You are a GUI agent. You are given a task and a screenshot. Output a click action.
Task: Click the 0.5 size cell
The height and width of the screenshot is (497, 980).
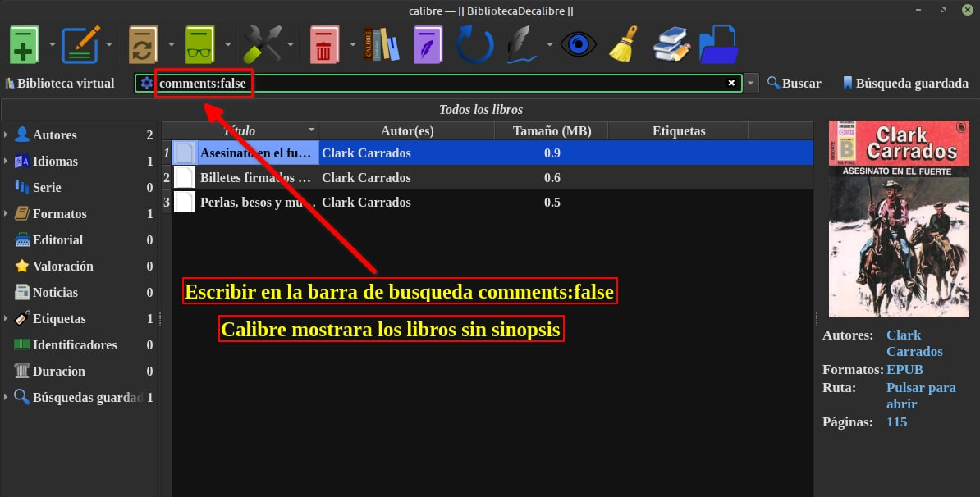[552, 202]
